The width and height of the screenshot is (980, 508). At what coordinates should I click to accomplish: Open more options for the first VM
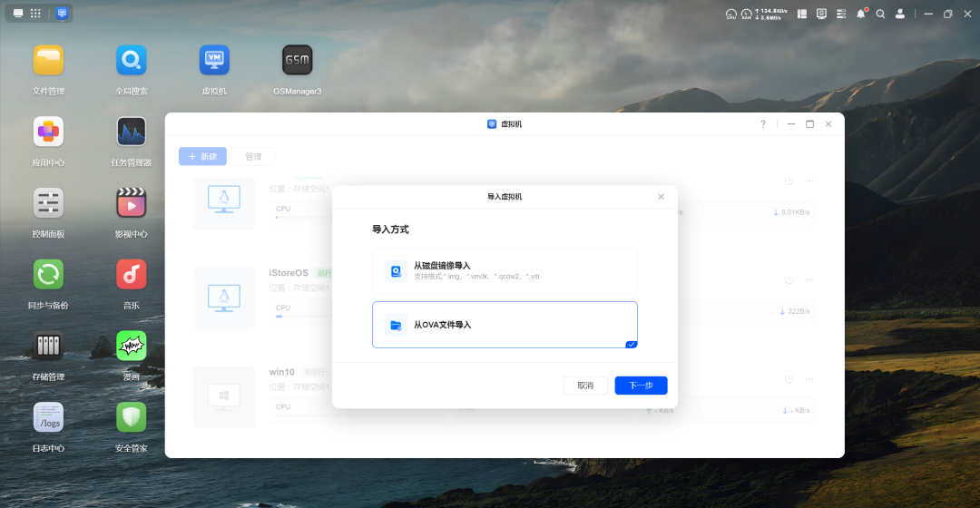click(809, 181)
